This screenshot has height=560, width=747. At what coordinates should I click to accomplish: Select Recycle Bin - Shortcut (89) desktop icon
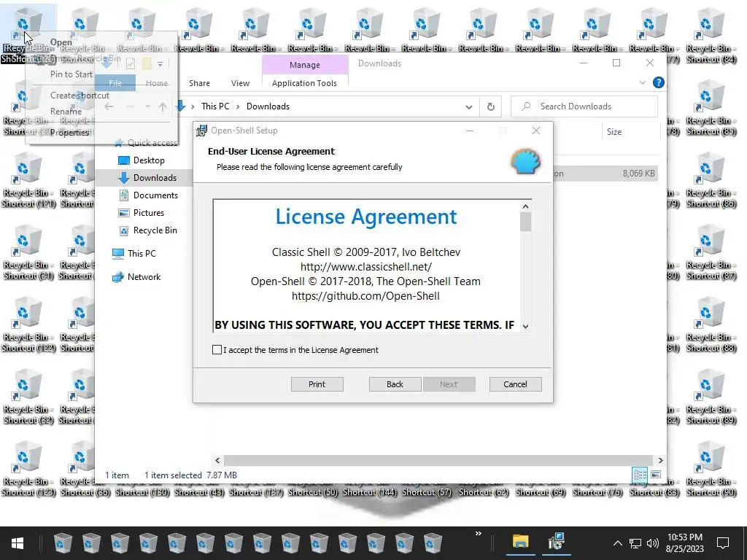[711, 397]
